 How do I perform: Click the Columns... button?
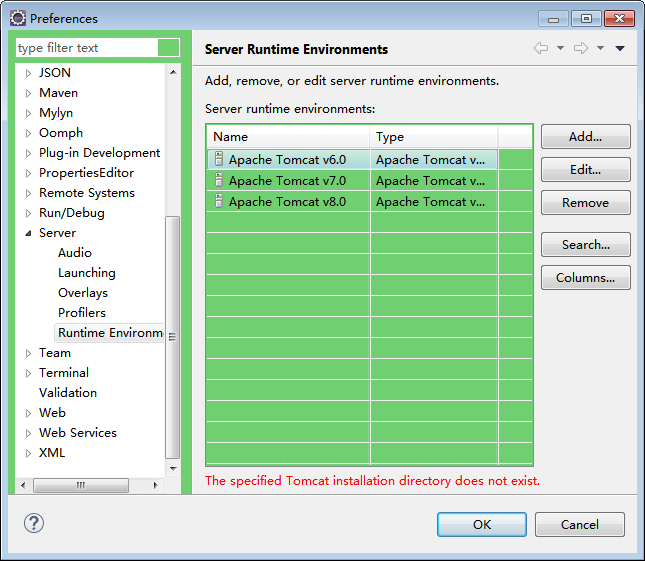[x=585, y=278]
